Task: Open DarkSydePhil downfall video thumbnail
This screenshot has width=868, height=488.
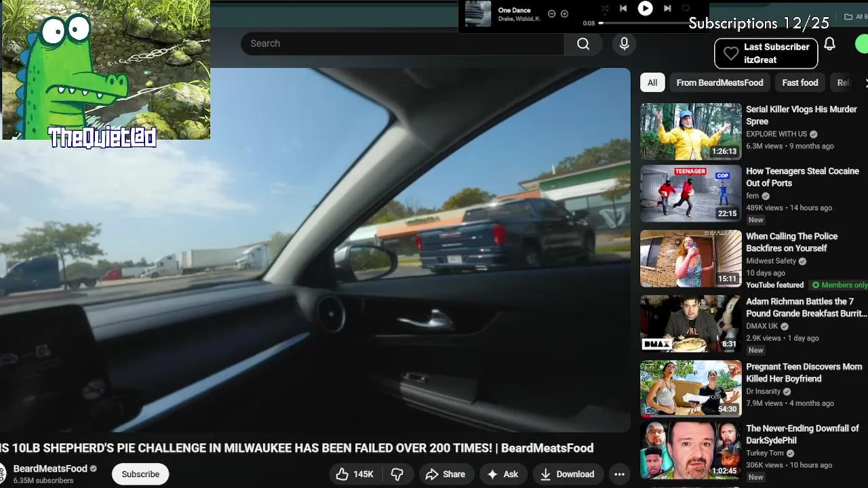Action: [x=691, y=451]
